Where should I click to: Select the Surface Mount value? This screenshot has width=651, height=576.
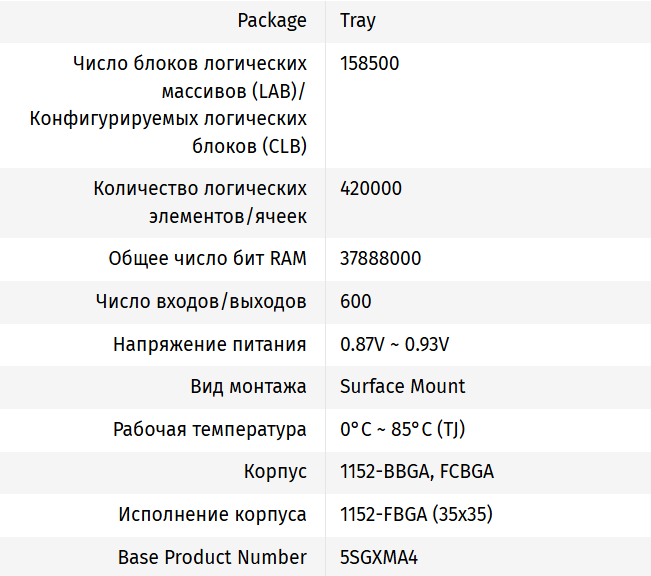click(402, 386)
